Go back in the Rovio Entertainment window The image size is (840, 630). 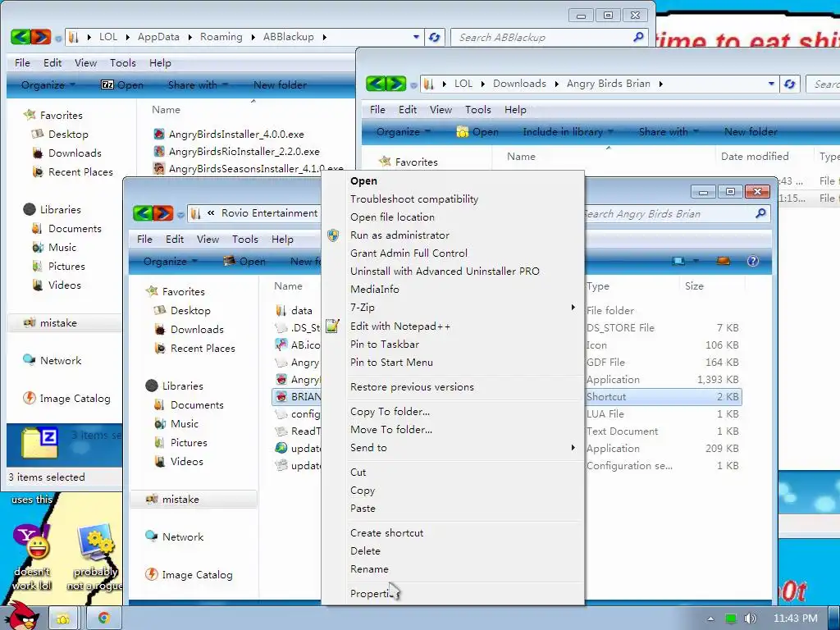point(143,213)
